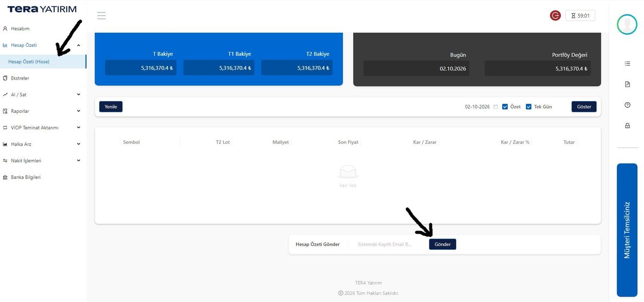644x302 pixels.
Task: Click the Maliyet column header
Action: [x=281, y=142]
